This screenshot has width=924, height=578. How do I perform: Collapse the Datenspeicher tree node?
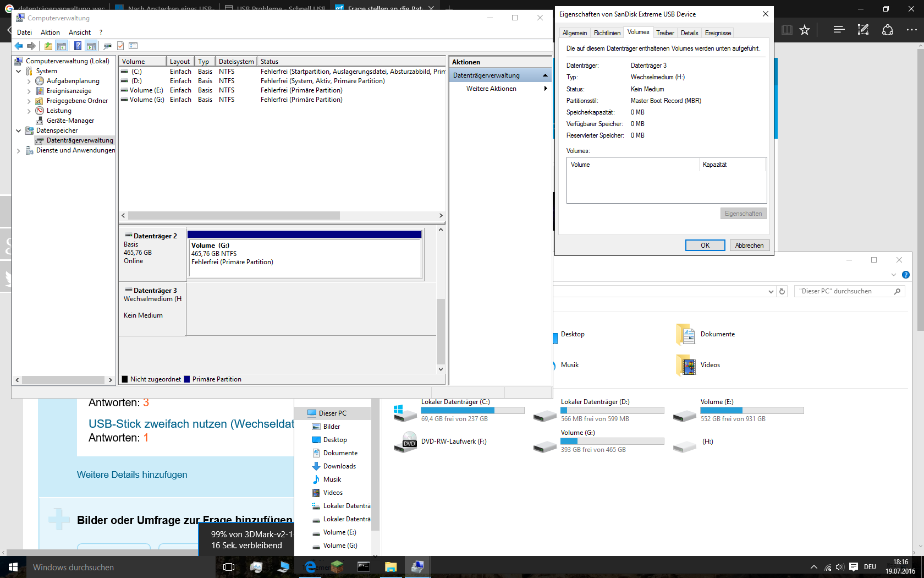tap(19, 131)
